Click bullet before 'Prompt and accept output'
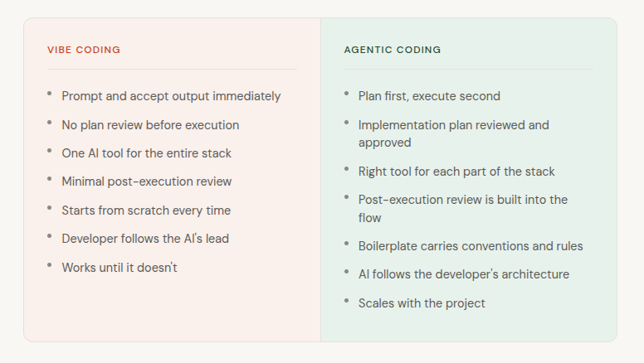The height and width of the screenshot is (363, 644). pos(50,94)
